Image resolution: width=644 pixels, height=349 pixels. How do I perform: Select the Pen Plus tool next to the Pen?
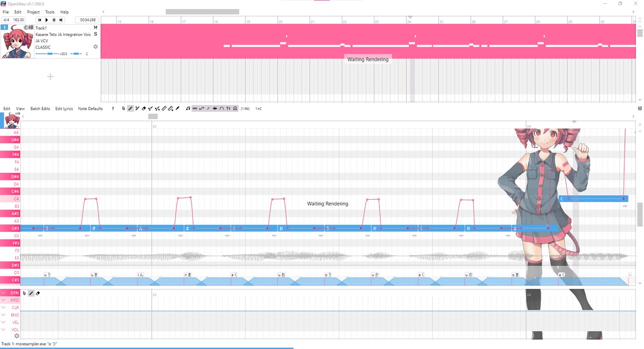(x=137, y=108)
